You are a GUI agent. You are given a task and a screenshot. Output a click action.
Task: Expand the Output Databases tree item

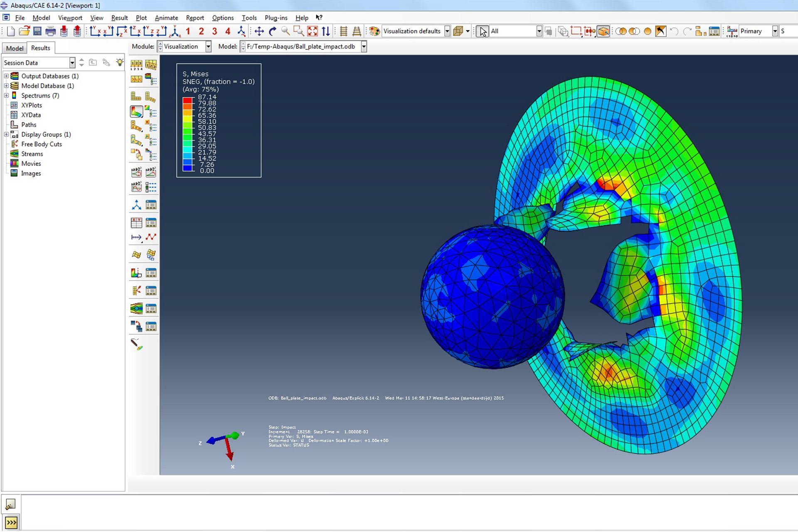point(5,76)
